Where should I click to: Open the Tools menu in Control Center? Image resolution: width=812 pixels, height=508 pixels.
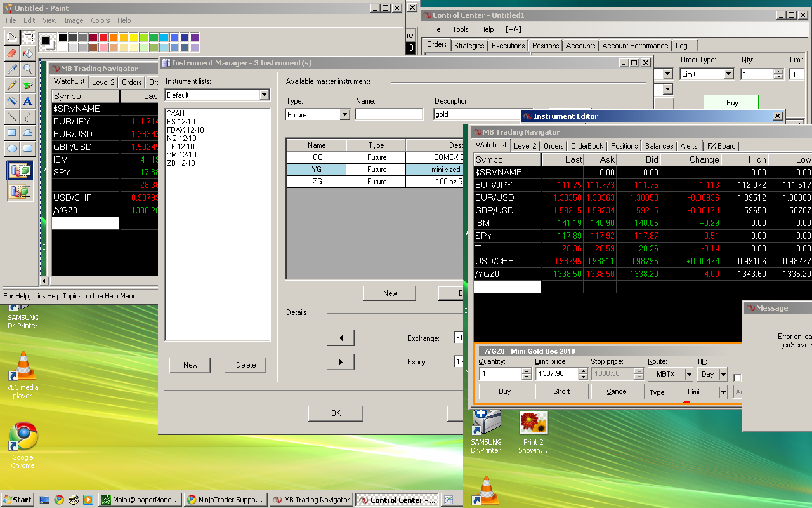(x=461, y=29)
